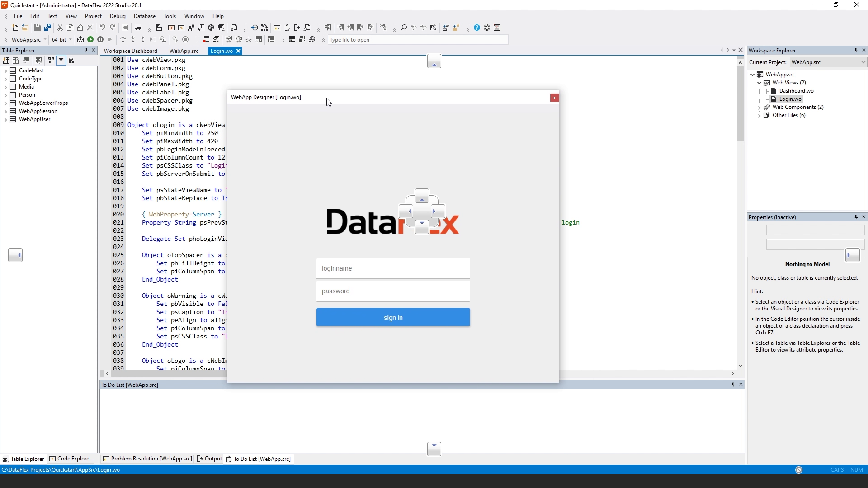Close the WebApp Designer window

[x=554, y=98]
